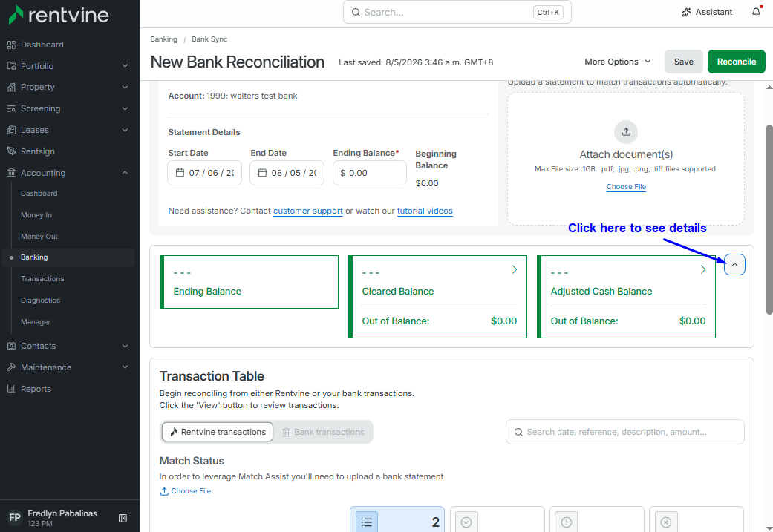773x532 pixels.
Task: Expand Adjusted Cash Balance details arrow
Action: (703, 269)
